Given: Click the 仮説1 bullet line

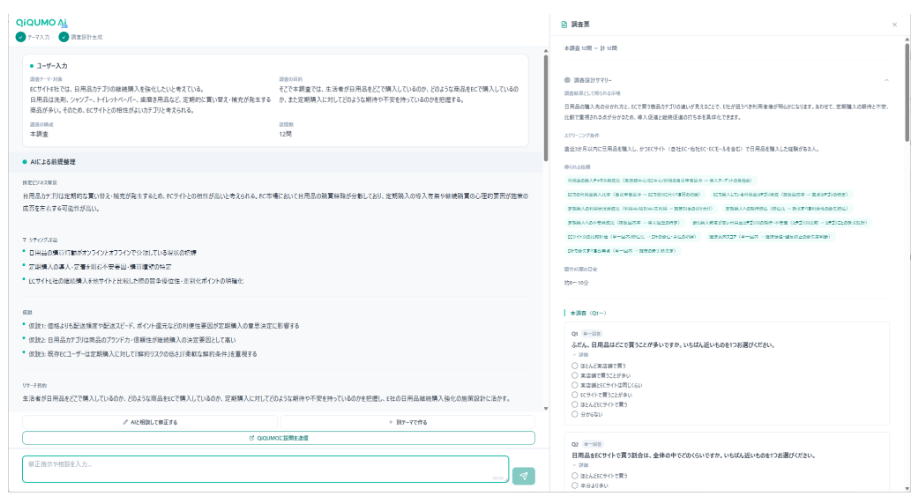Looking at the screenshot, I should coord(164,325).
